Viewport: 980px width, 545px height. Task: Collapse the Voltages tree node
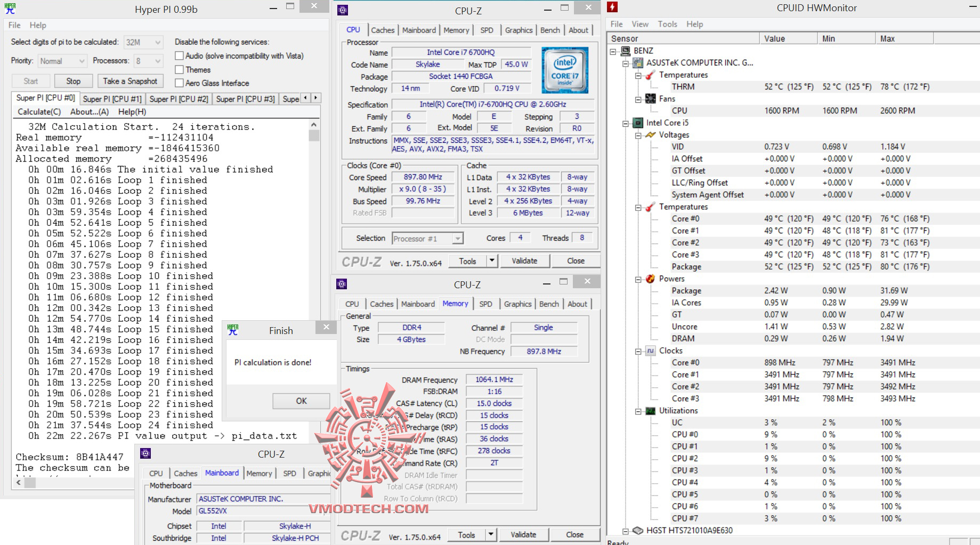pos(638,135)
